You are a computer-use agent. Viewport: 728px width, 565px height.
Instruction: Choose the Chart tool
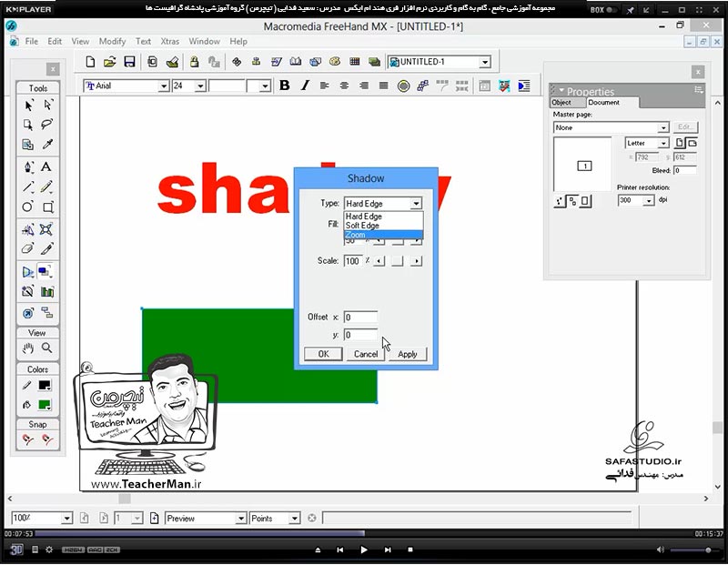[47, 291]
